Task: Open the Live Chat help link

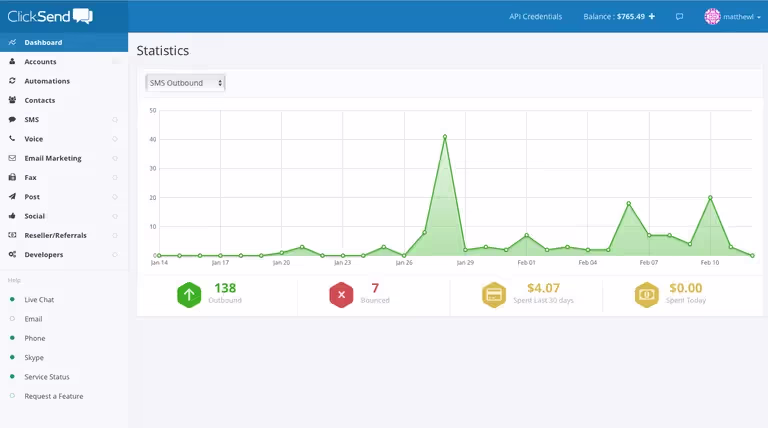Action: [39, 300]
